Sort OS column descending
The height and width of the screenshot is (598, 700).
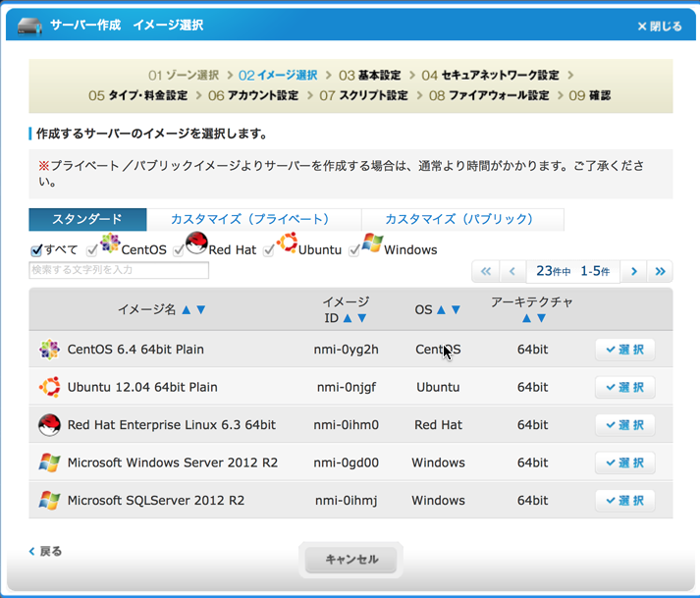pos(456,309)
